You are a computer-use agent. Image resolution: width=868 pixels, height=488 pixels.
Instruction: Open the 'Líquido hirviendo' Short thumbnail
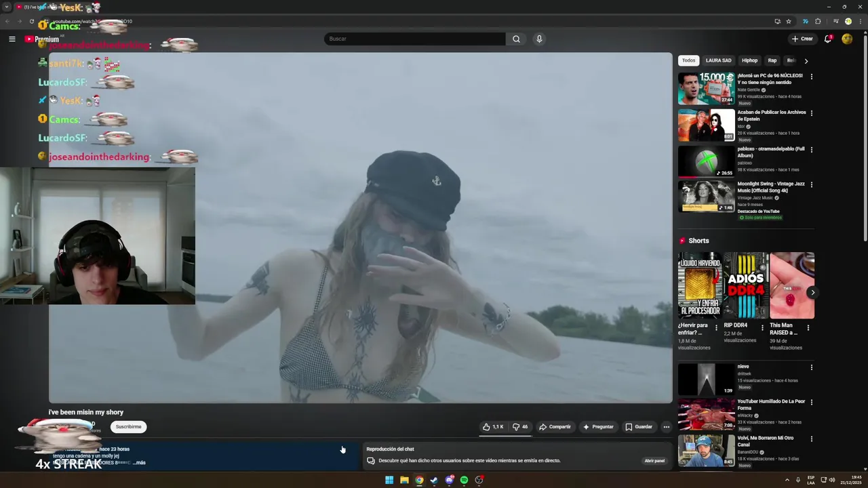point(700,285)
